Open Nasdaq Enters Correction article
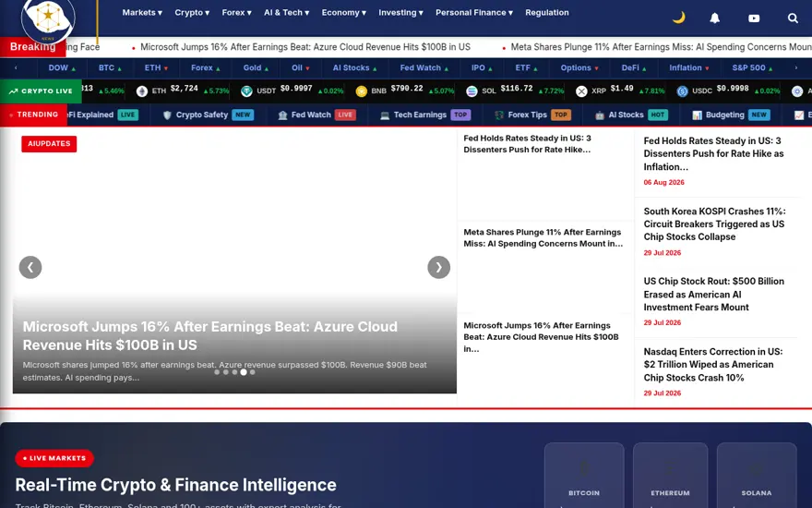Viewport: 812px width, 508px height. coord(713,365)
